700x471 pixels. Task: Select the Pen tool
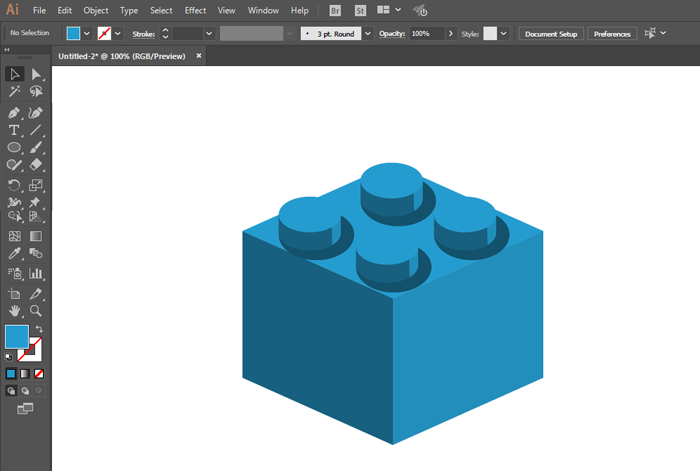tap(14, 112)
